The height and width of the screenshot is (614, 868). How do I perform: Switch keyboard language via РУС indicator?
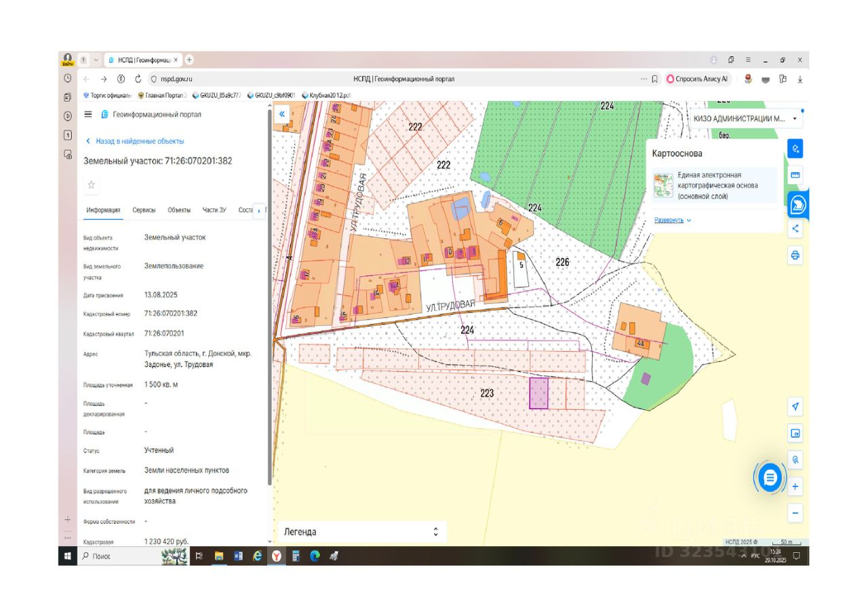[755, 556]
